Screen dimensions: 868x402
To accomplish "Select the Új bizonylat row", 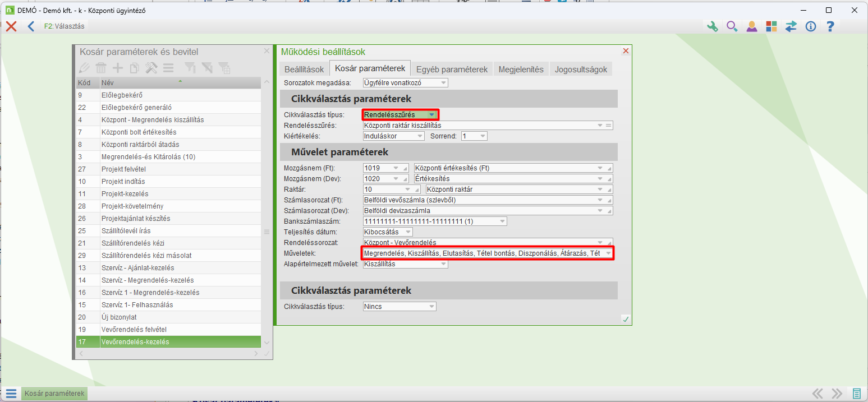I will (x=168, y=317).
